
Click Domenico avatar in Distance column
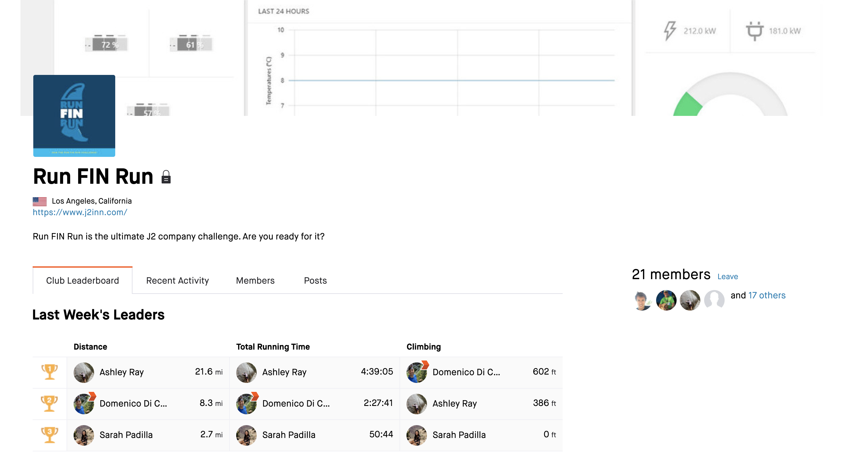[84, 404]
